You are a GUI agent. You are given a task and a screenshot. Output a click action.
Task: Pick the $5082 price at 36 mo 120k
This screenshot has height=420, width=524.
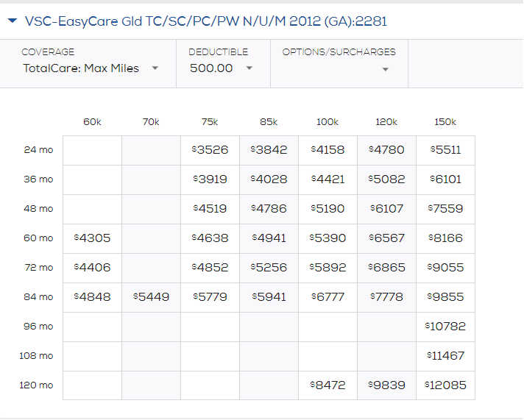[x=386, y=179]
